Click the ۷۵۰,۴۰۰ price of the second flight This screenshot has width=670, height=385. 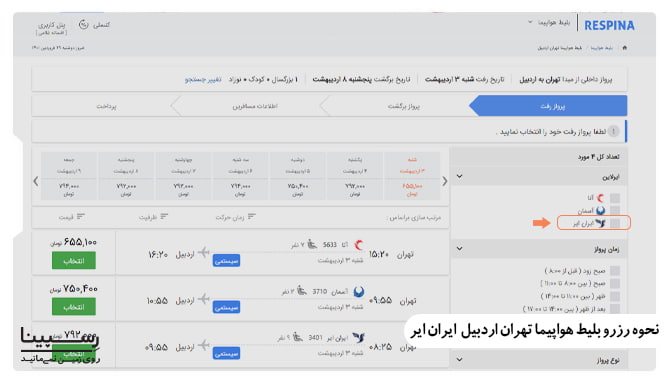pyautogui.click(x=80, y=289)
